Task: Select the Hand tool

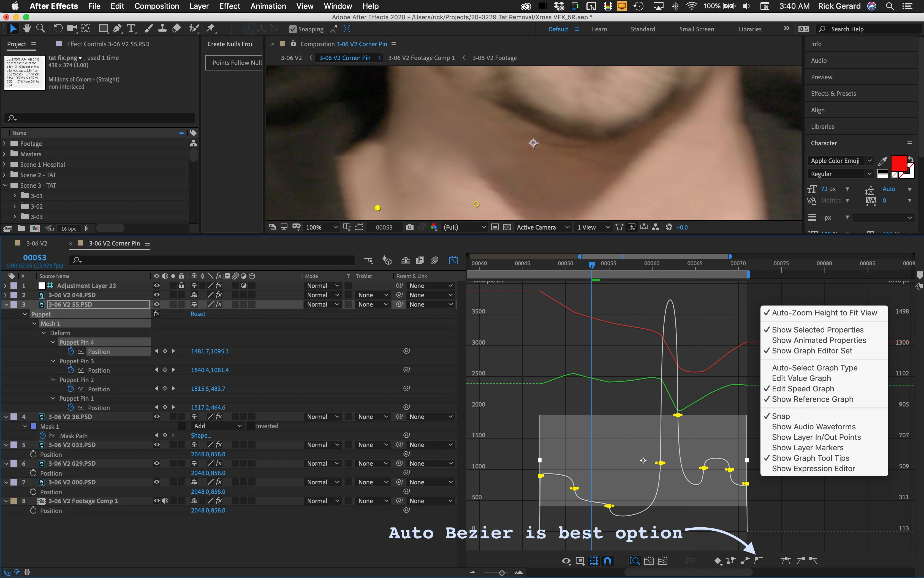Action: point(26,28)
